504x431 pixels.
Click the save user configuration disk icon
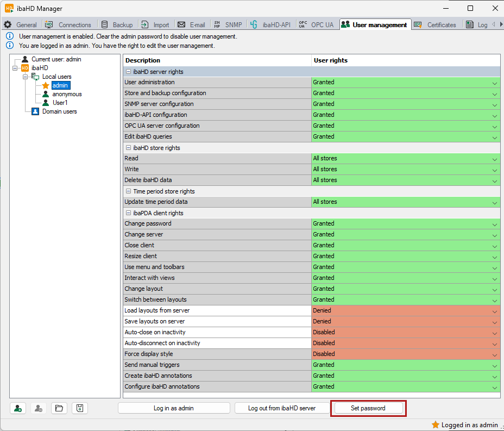[79, 408]
